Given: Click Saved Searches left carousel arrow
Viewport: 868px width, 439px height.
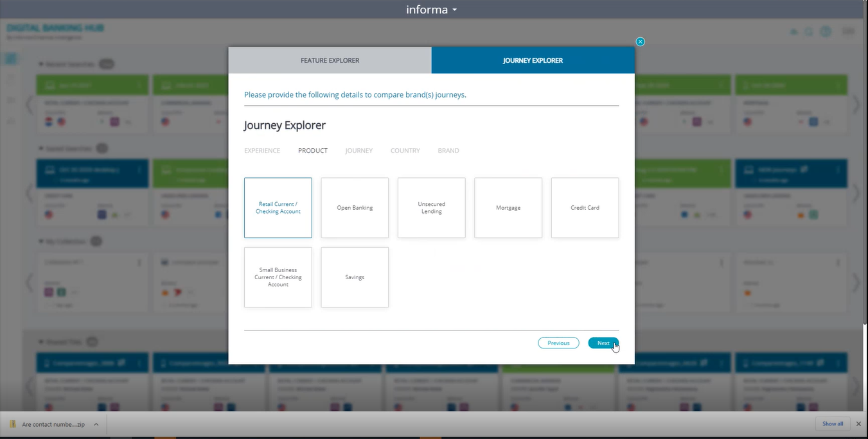Looking at the screenshot, I should tap(29, 193).
